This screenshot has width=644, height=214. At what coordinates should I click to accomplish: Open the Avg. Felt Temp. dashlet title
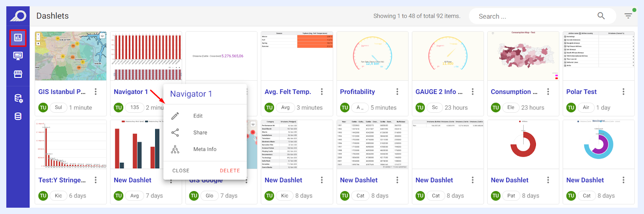click(288, 92)
